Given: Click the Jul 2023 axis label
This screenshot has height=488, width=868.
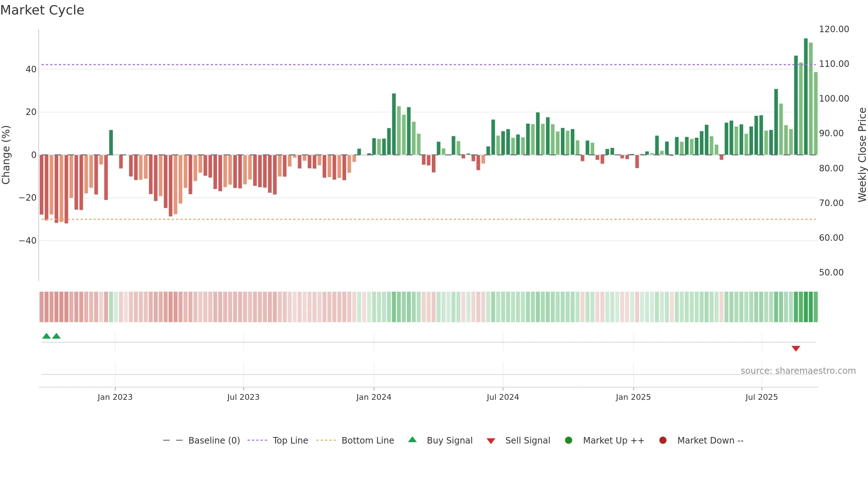Looking at the screenshot, I should click(243, 397).
